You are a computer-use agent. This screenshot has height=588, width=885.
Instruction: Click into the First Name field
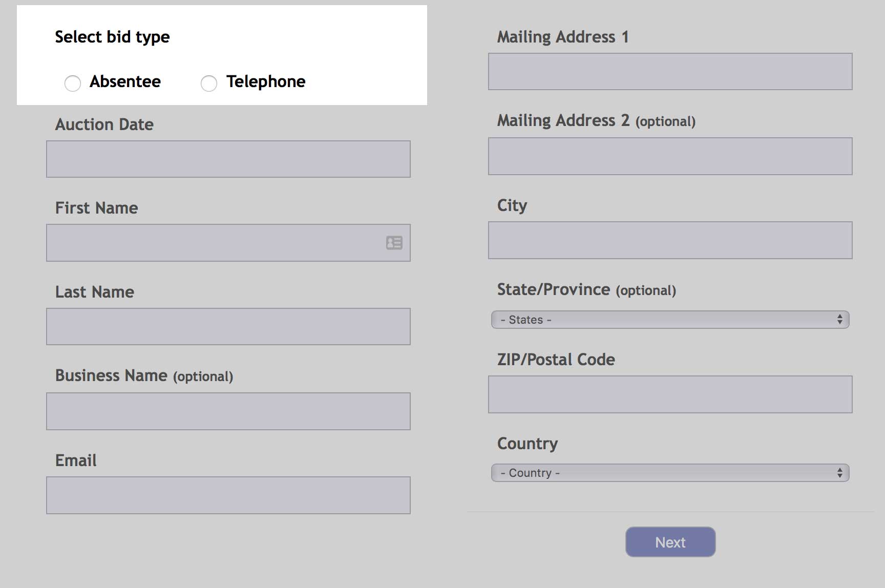(x=228, y=243)
